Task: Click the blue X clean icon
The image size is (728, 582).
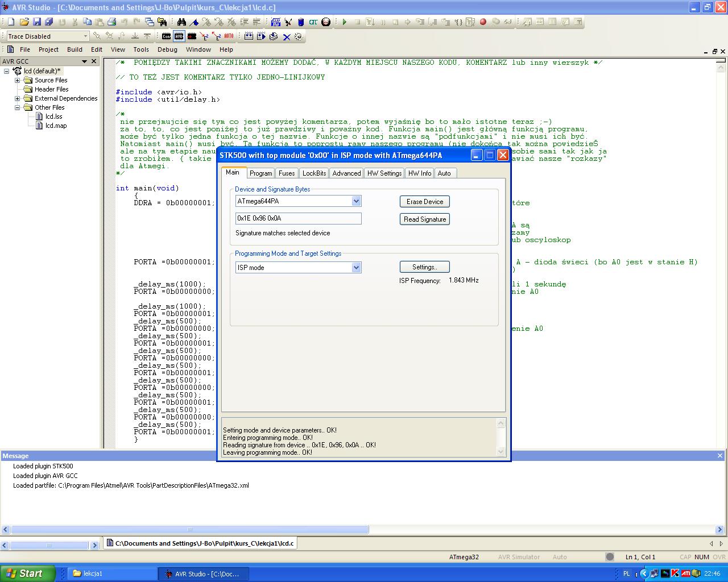Action: coord(287,37)
